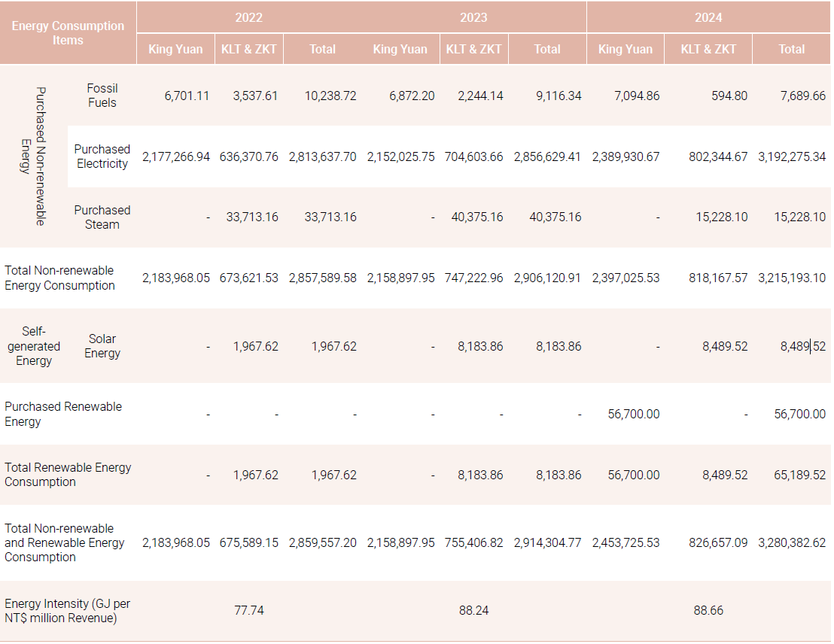Click the Total Renewable Energy Consumption label
Image resolution: width=834 pixels, height=644 pixels.
point(68,475)
